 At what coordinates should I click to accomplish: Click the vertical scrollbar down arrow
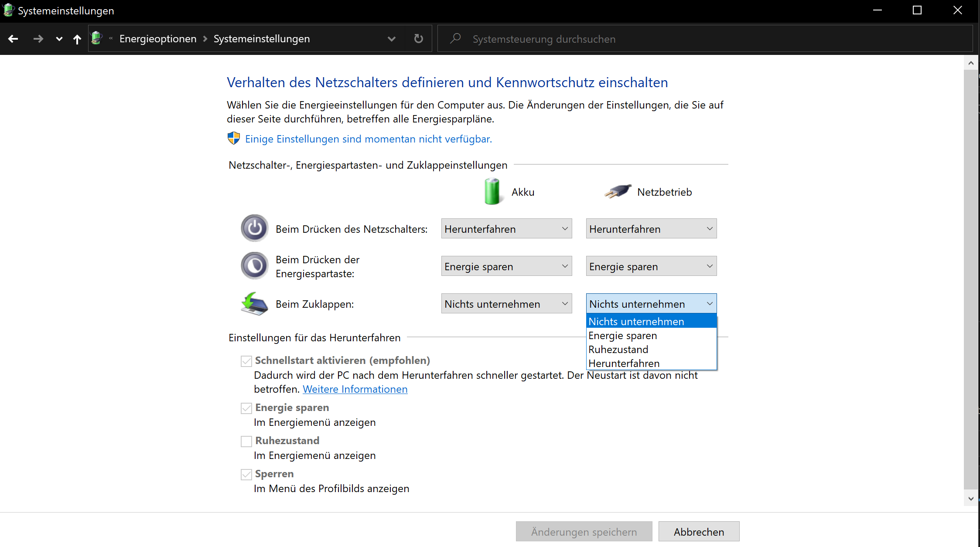[x=971, y=499]
